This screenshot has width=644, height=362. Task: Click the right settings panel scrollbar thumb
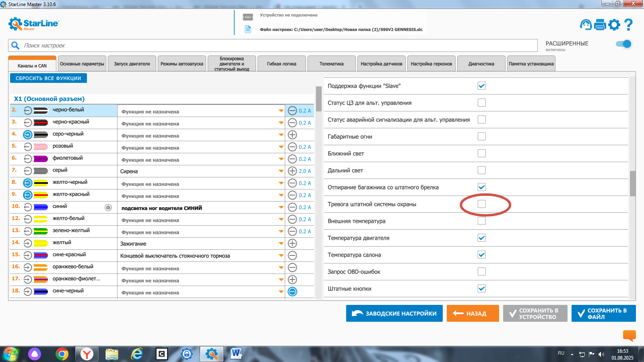[x=633, y=183]
